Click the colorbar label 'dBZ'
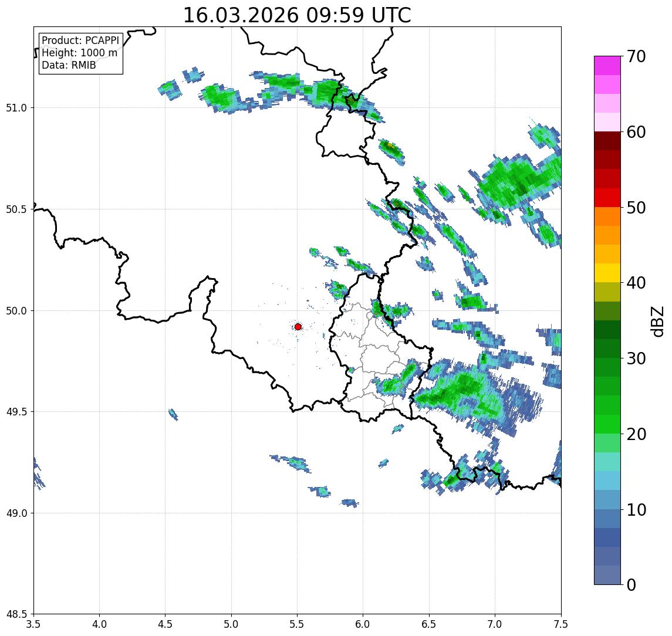This screenshot has height=636, width=672. (657, 321)
